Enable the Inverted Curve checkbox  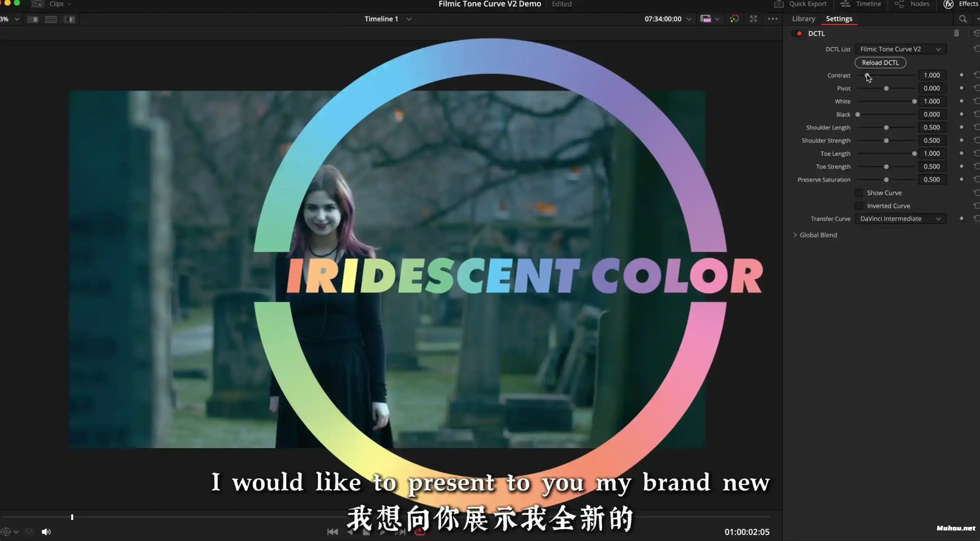pyautogui.click(x=859, y=206)
